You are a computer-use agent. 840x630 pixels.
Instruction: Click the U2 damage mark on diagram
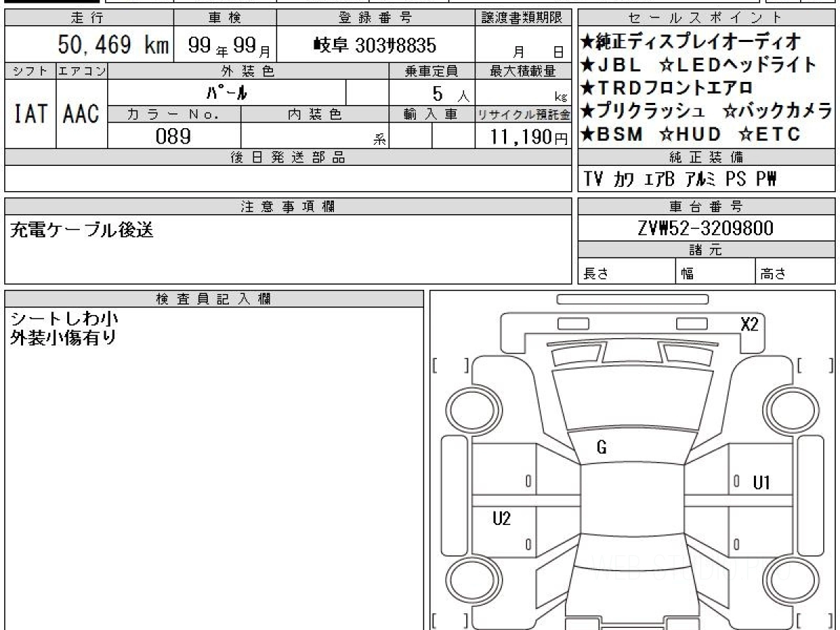click(x=501, y=519)
